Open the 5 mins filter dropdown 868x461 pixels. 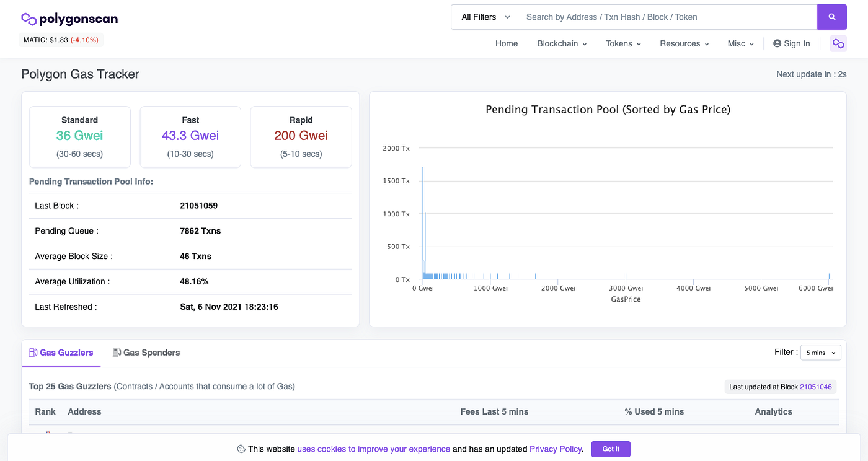[821, 353]
